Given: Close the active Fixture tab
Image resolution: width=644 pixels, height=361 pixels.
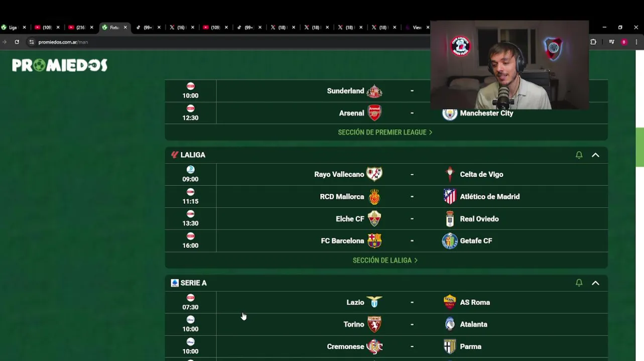Looking at the screenshot, I should [125, 28].
